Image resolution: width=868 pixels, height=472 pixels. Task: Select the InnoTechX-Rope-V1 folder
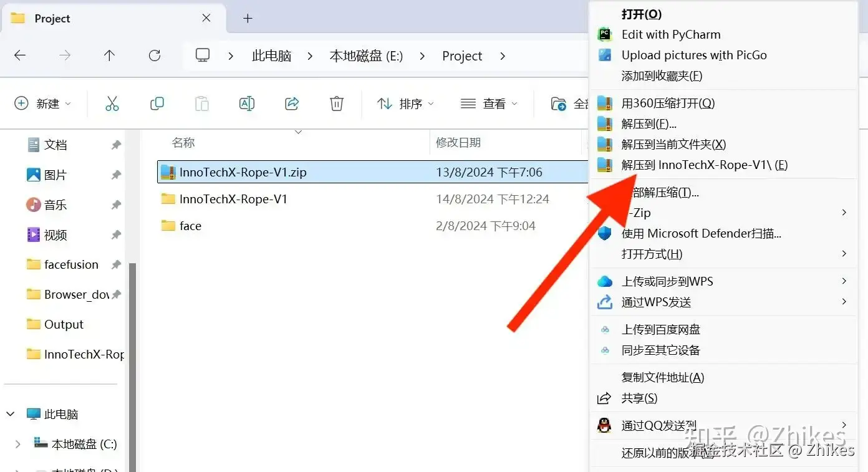tap(233, 199)
